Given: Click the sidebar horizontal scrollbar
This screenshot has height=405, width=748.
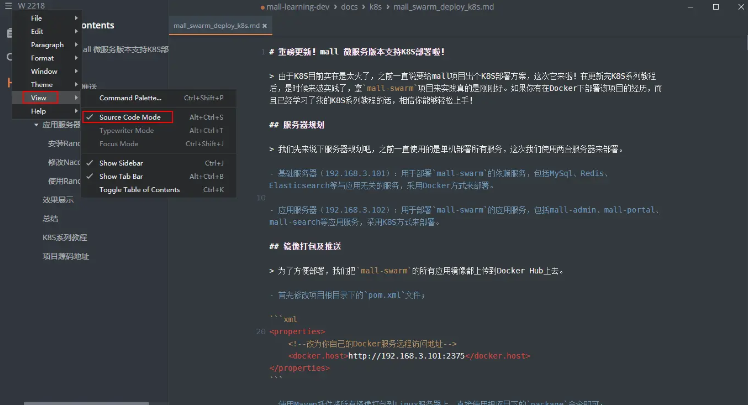Looking at the screenshot, I should point(86,403).
